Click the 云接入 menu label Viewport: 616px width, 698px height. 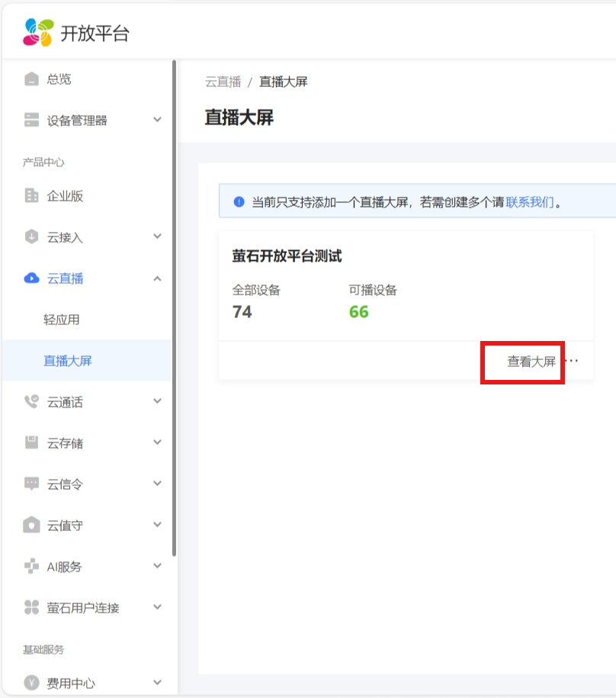65,237
